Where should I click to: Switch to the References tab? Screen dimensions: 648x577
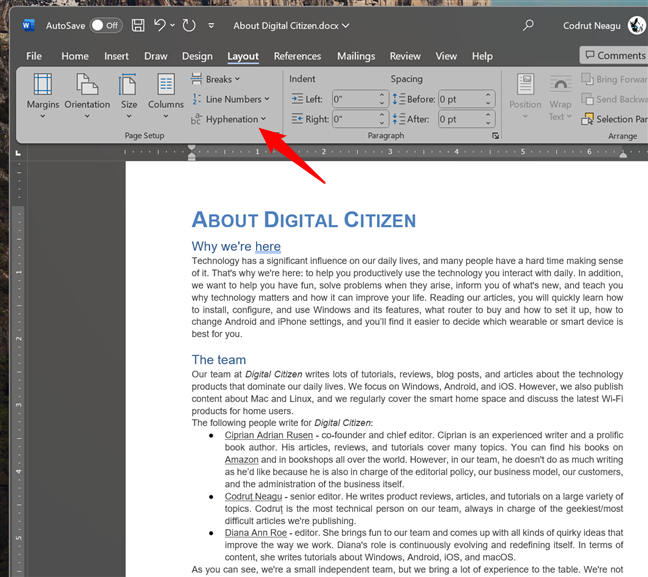click(x=297, y=56)
